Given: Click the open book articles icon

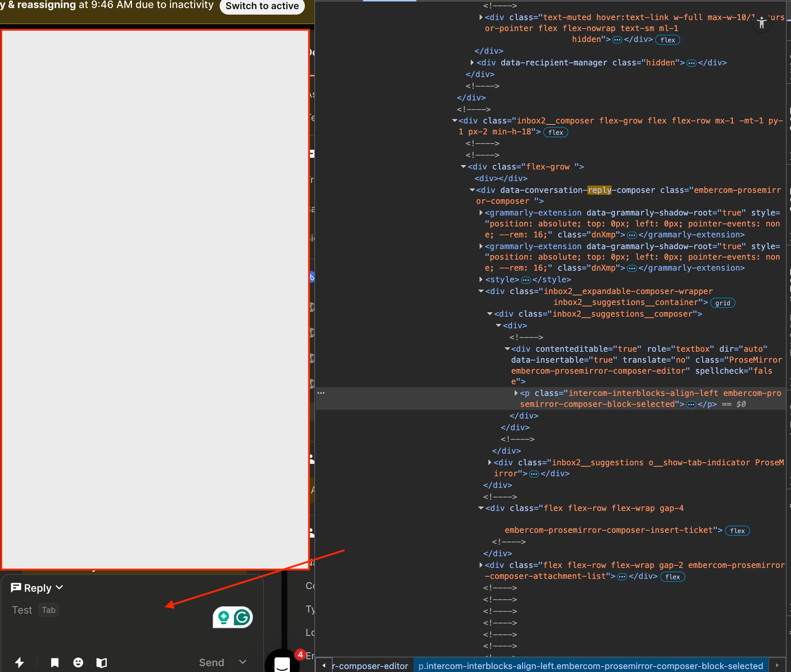Looking at the screenshot, I should point(101,663).
